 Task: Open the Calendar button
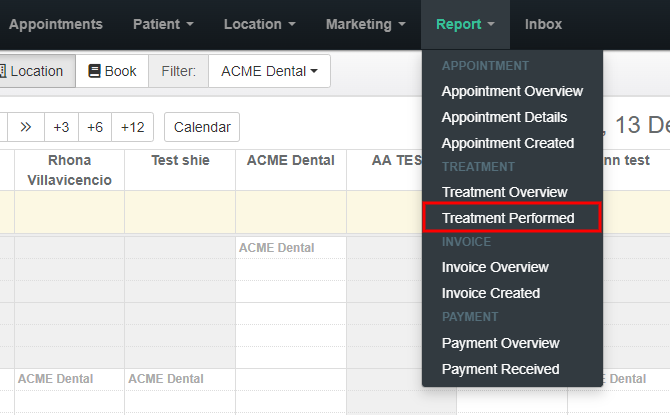(202, 127)
